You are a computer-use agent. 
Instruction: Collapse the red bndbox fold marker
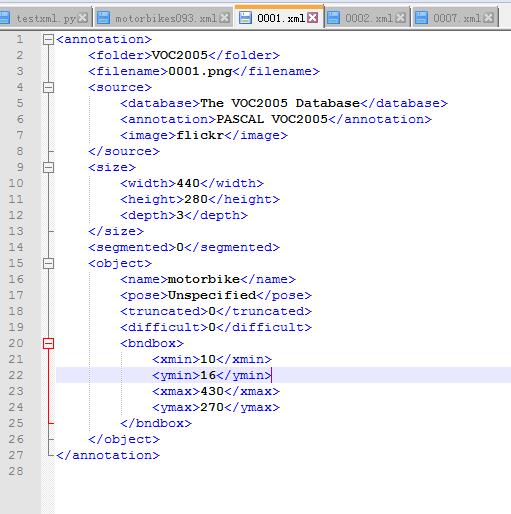[x=48, y=343]
